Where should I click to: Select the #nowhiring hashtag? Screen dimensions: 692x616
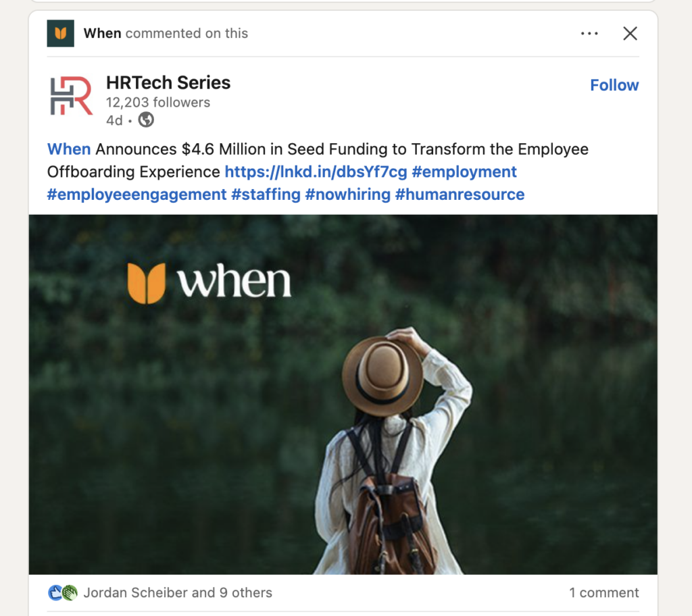[348, 195]
